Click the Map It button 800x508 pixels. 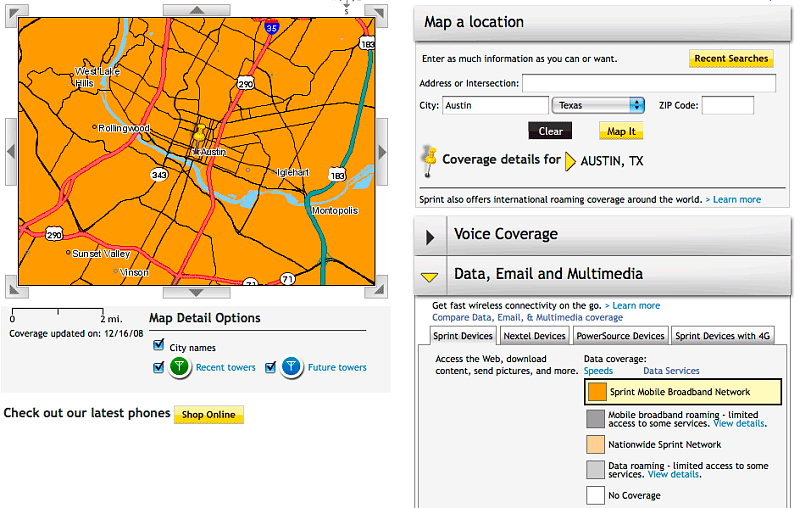point(621,131)
